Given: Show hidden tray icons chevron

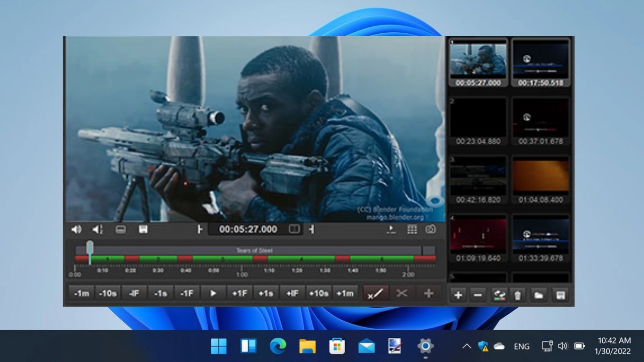Looking at the screenshot, I should 466,346.
